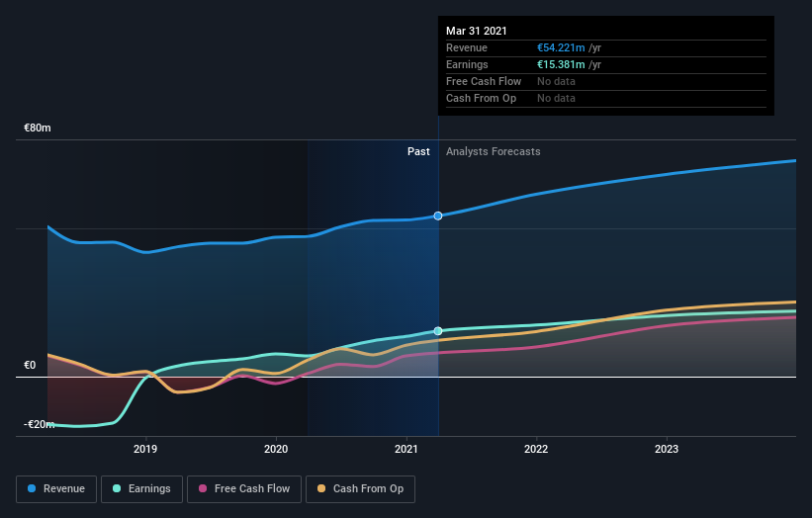The width and height of the screenshot is (812, 518).
Task: Click the Past section label
Action: (x=418, y=151)
